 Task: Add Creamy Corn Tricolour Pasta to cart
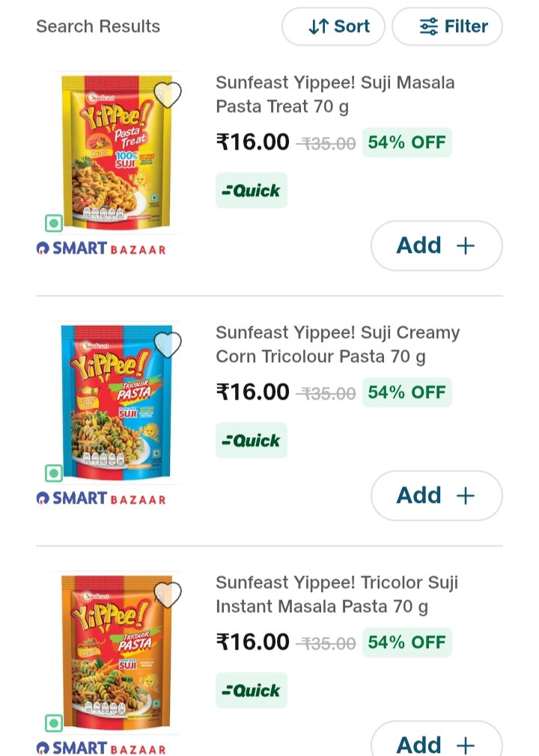(436, 496)
